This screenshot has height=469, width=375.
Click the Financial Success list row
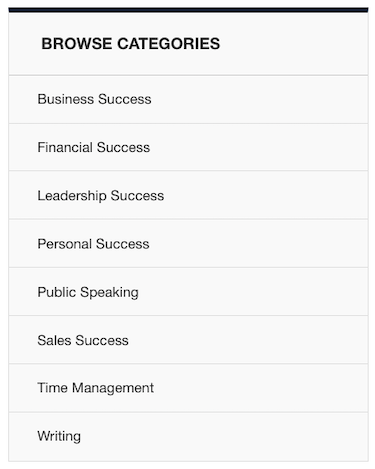(x=188, y=147)
